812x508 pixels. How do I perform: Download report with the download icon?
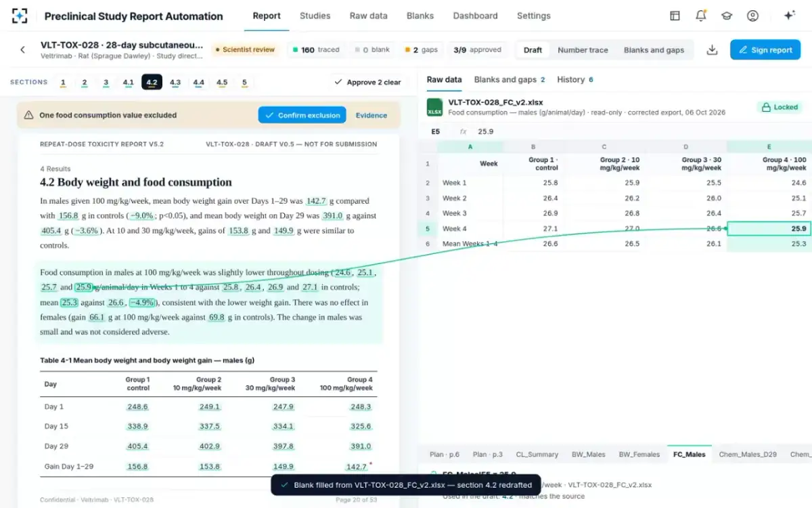(x=712, y=49)
